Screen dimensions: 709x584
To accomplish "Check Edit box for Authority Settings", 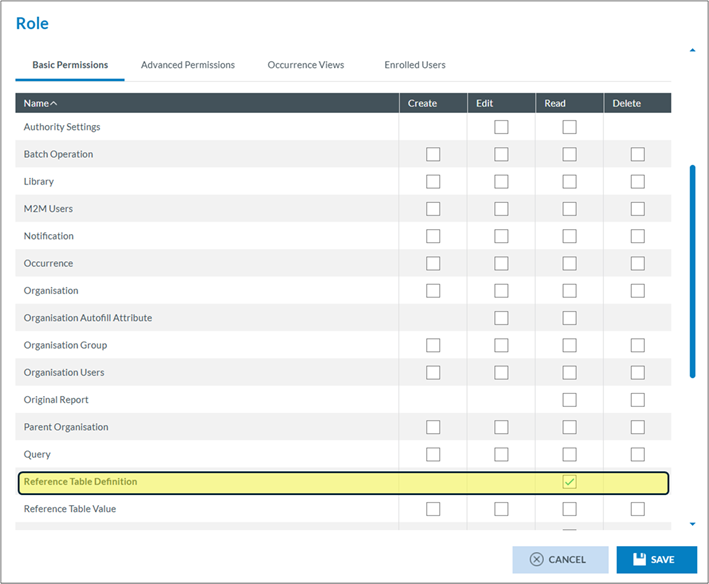I will click(501, 127).
